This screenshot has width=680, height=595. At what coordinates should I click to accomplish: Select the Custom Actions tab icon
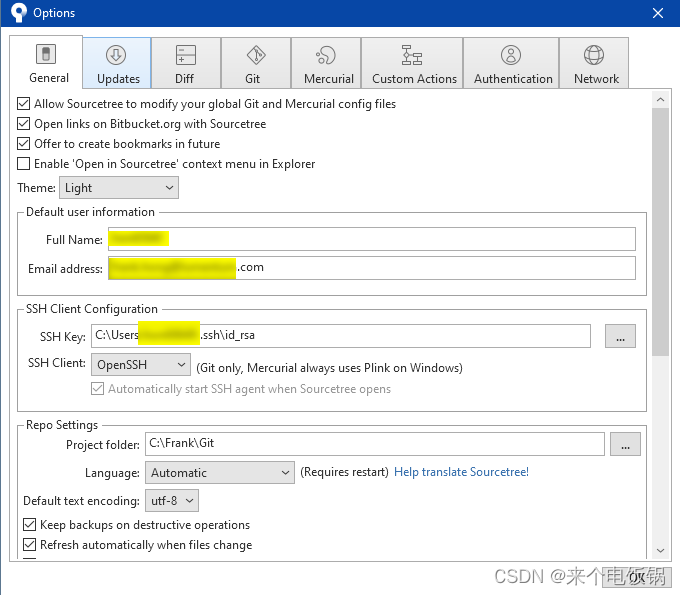(412, 55)
